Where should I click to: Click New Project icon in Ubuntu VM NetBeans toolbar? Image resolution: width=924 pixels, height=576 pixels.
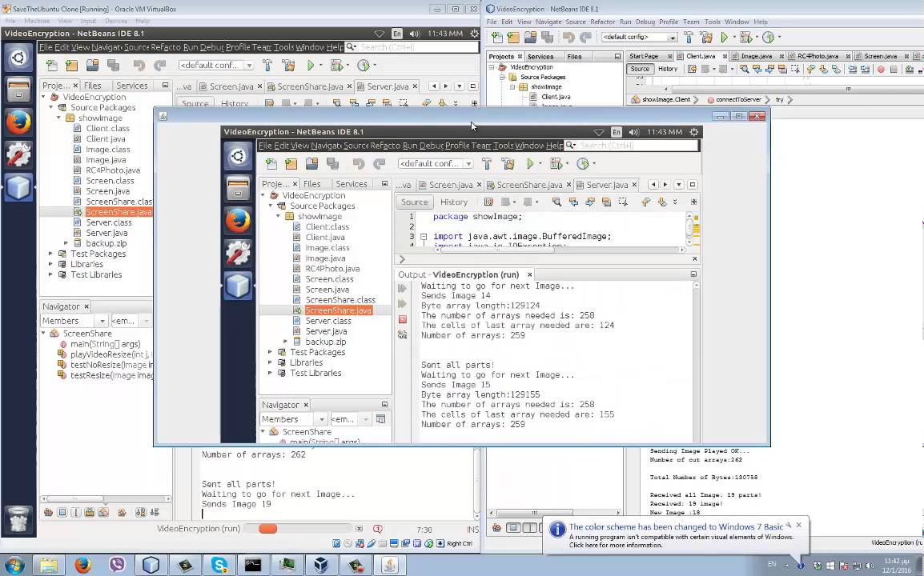[x=72, y=66]
